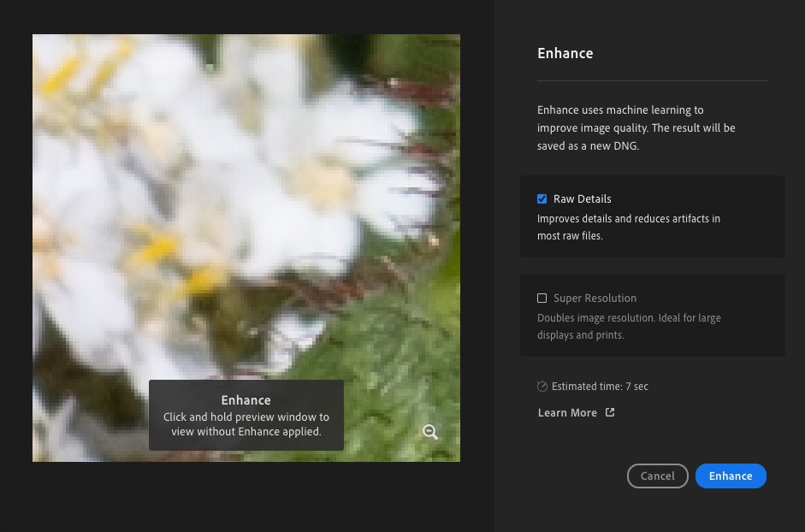Click the blue Enhance button
This screenshot has height=532, width=805.
(x=731, y=476)
